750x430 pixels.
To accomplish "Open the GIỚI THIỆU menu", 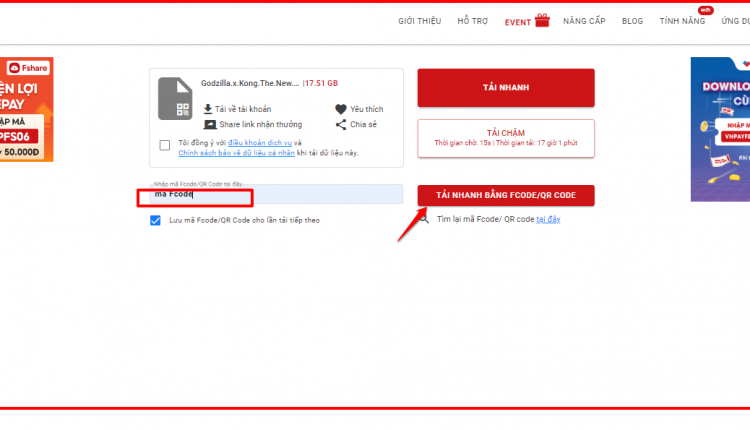I will click(x=419, y=21).
